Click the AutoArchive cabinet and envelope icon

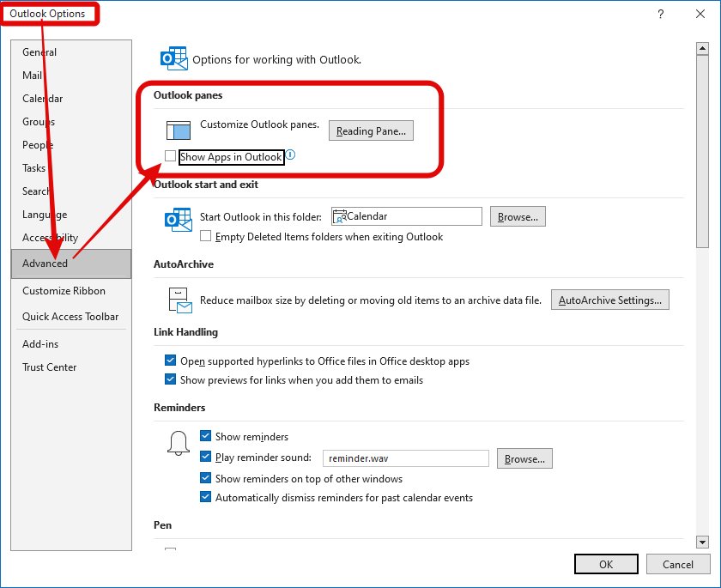coord(179,300)
